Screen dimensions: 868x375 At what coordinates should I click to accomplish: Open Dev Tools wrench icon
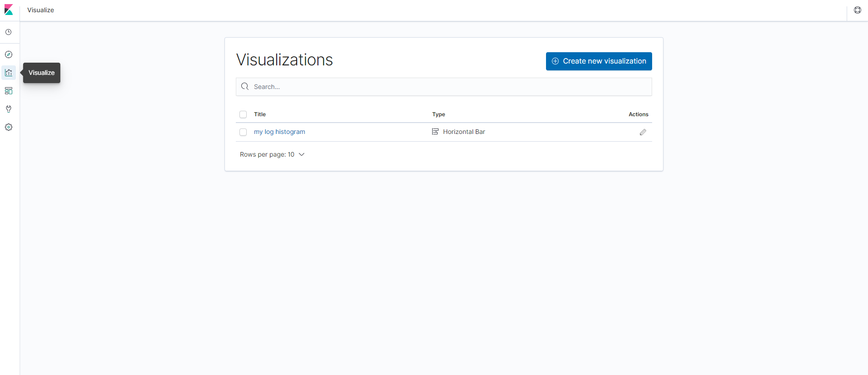tap(9, 109)
